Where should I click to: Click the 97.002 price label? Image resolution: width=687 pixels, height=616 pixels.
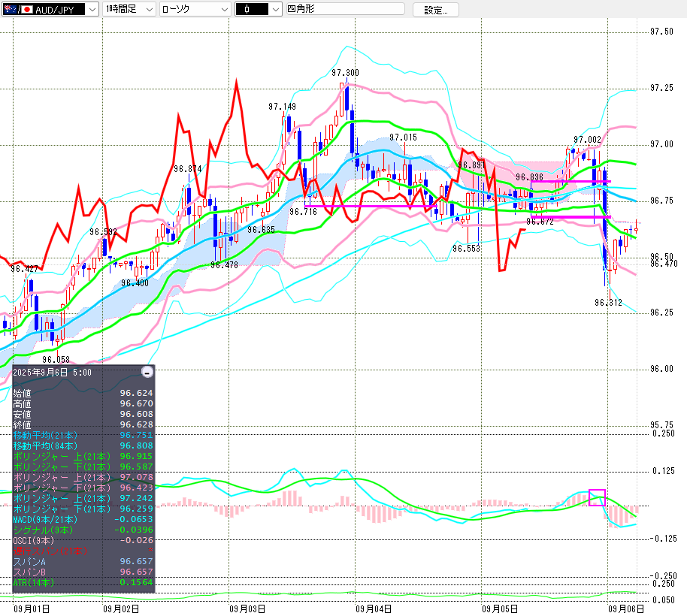[x=587, y=140]
